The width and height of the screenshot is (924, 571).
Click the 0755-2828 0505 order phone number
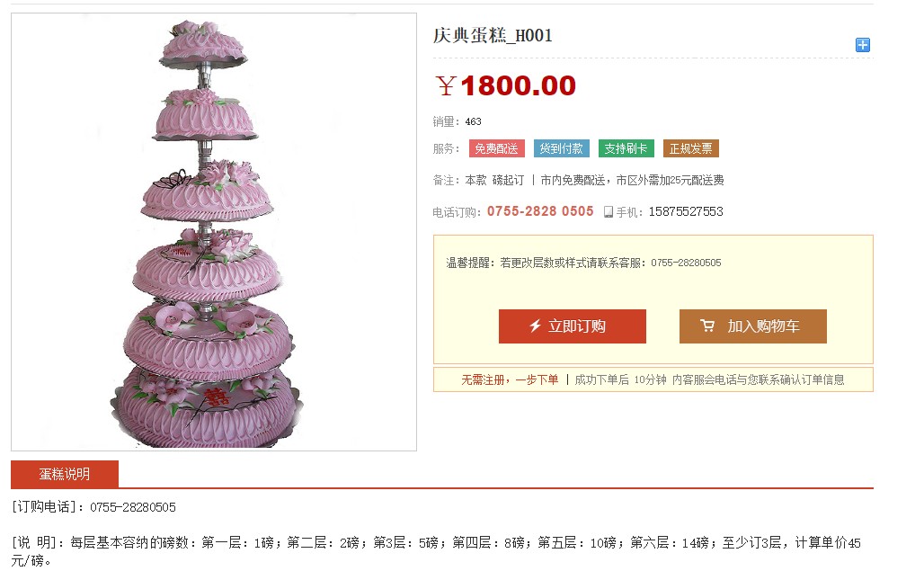click(x=540, y=211)
